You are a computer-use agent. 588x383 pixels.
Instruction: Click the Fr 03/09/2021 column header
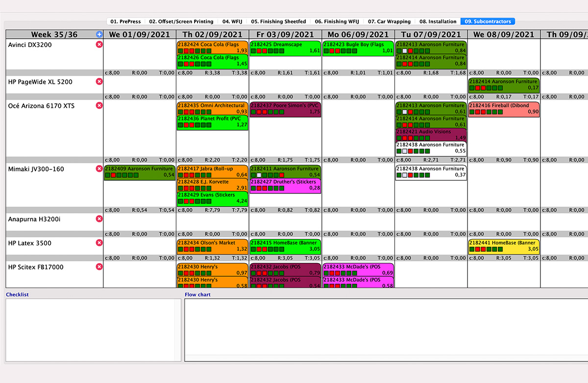tap(285, 34)
